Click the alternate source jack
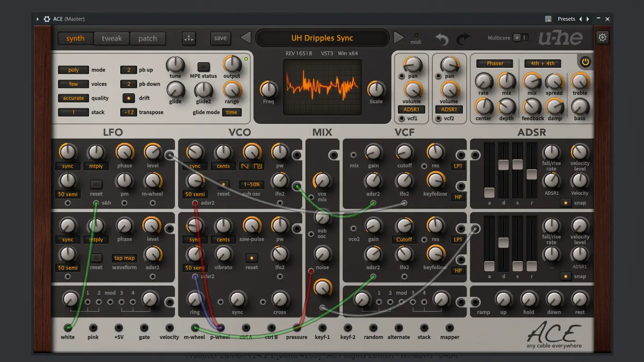This screenshot has height=362, width=644. click(x=399, y=328)
